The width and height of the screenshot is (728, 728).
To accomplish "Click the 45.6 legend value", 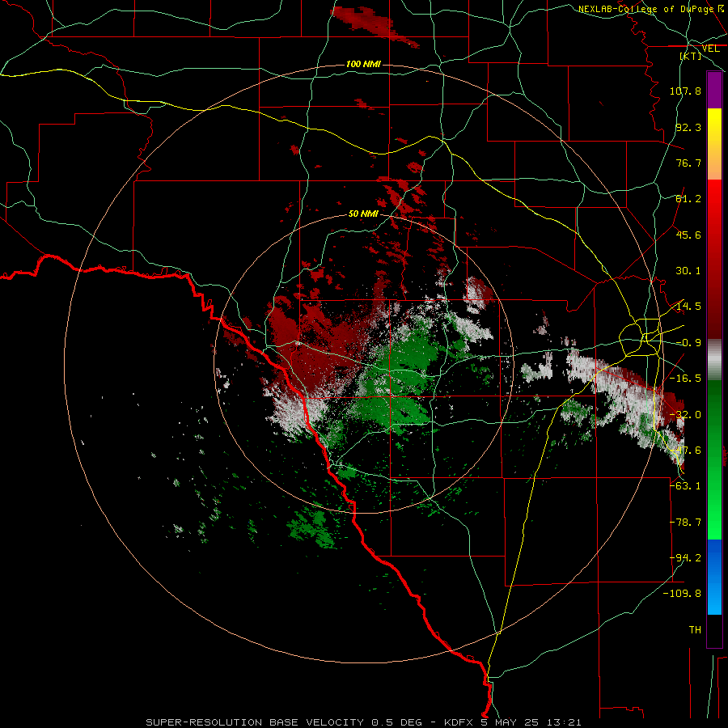I will pyautogui.click(x=688, y=235).
